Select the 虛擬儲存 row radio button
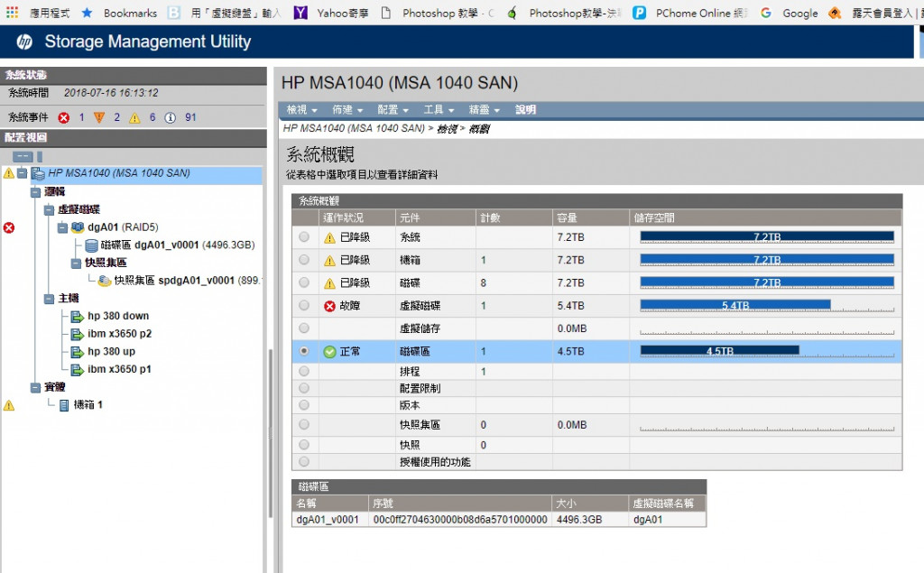The image size is (924, 573). tap(304, 328)
